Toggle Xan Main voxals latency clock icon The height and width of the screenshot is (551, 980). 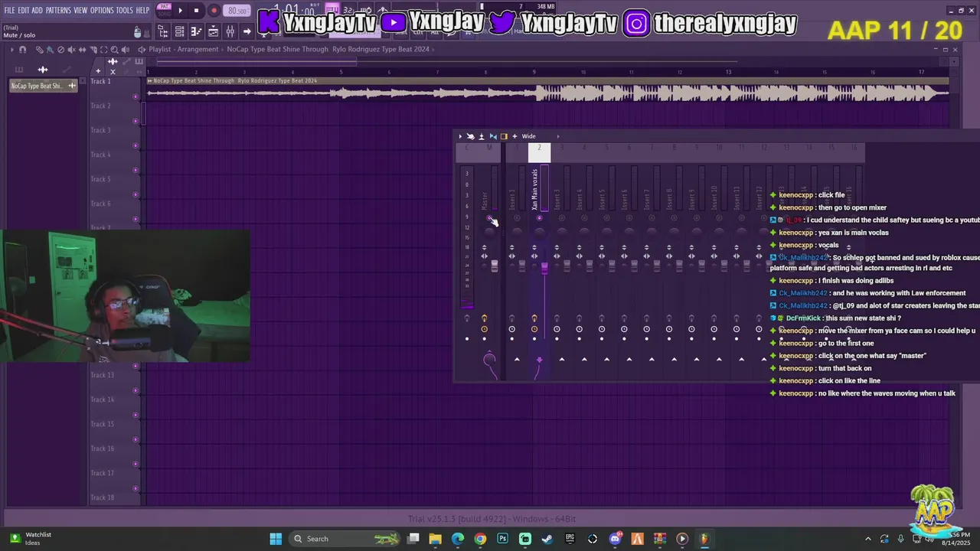click(534, 329)
